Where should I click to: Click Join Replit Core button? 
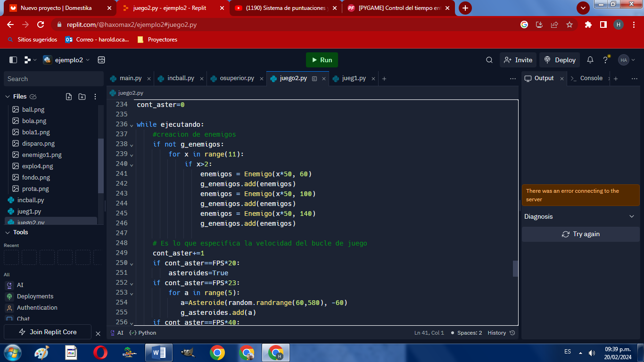click(x=47, y=332)
